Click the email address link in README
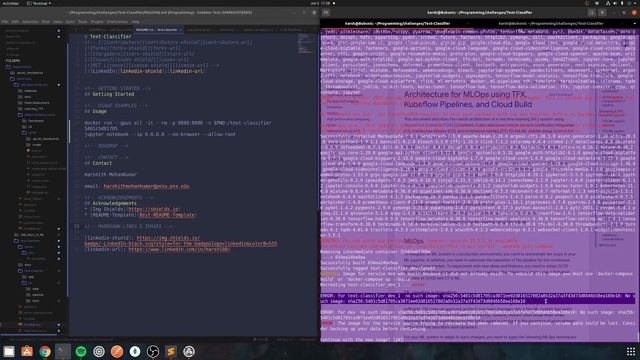The width and height of the screenshot is (640, 360). coord(146,186)
